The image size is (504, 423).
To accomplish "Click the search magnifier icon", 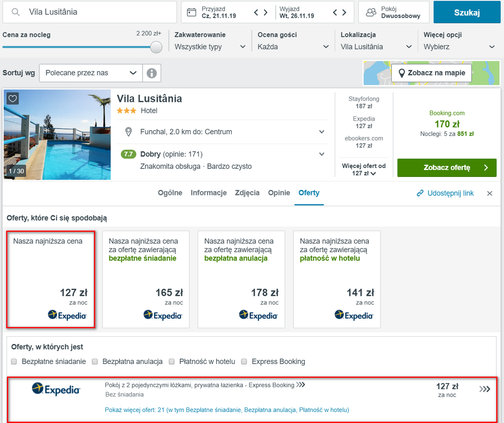I will click(16, 12).
